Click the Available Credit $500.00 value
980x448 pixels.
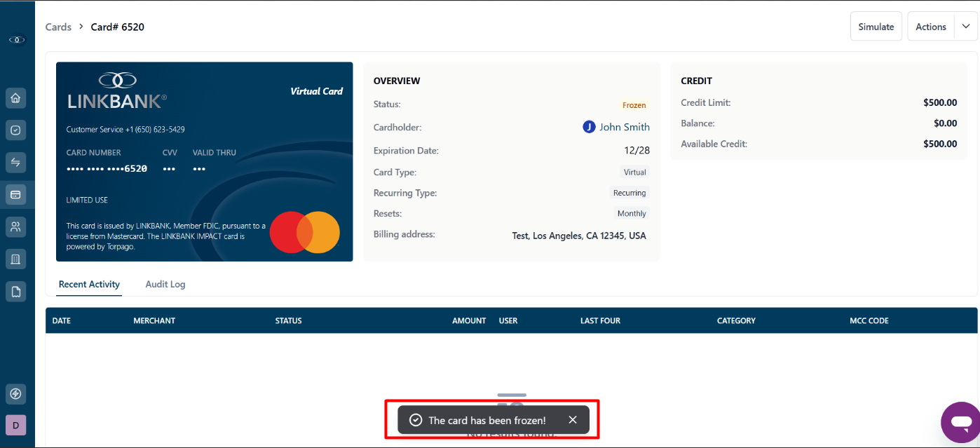[x=940, y=144]
